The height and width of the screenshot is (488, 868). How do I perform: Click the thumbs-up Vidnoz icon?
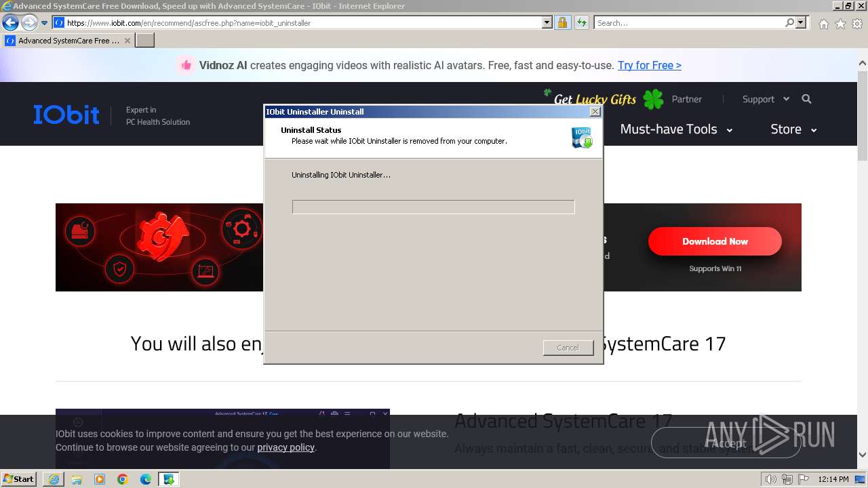(x=185, y=65)
